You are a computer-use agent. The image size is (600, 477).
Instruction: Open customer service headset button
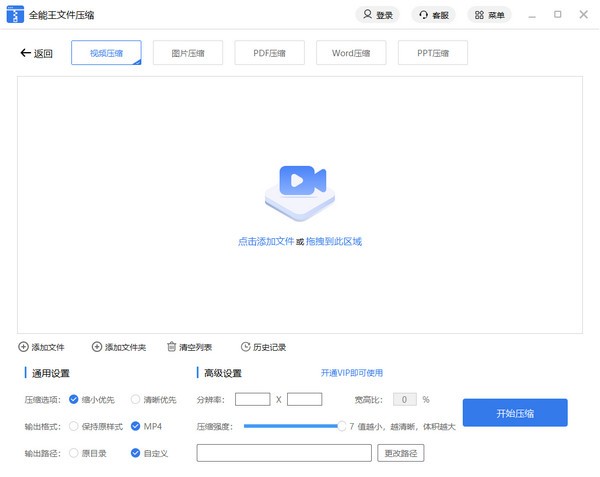pos(432,15)
